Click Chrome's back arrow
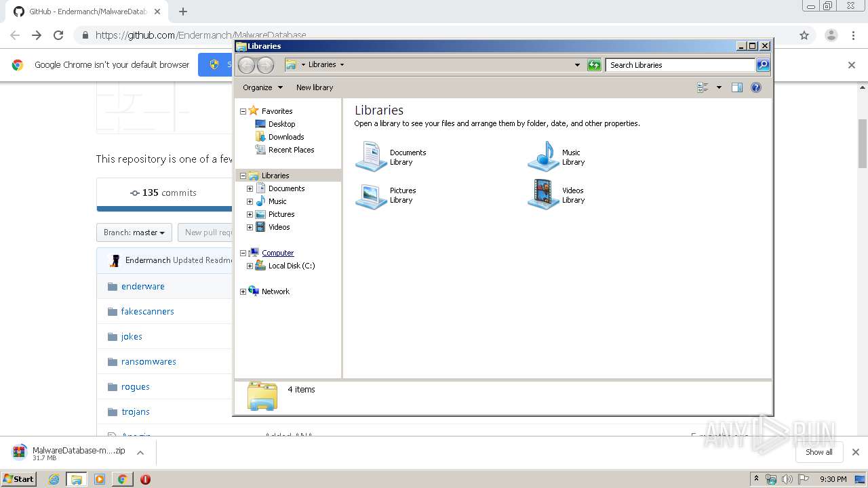 coord(15,35)
